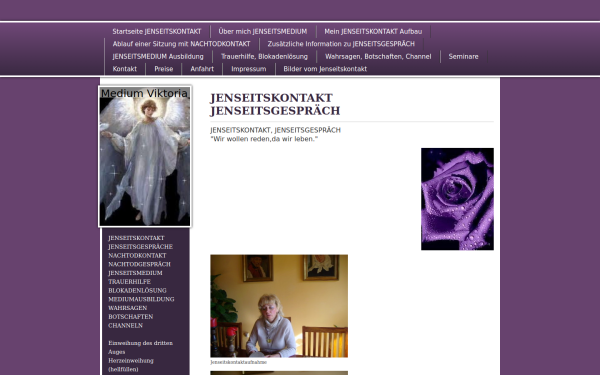Screen dimensions: 600x375
Task: Open Mein JENSEITSKONTAKT Aufbau page
Action: [x=373, y=31]
